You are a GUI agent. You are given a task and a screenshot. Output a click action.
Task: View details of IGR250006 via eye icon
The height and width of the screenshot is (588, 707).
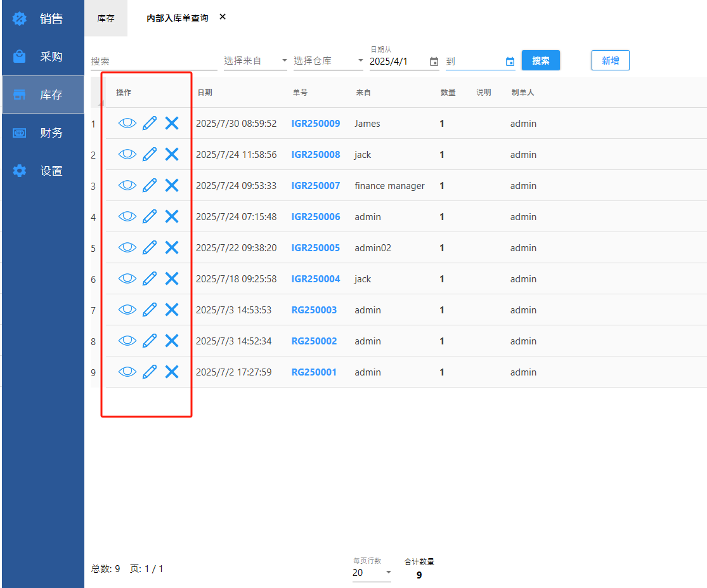click(127, 216)
